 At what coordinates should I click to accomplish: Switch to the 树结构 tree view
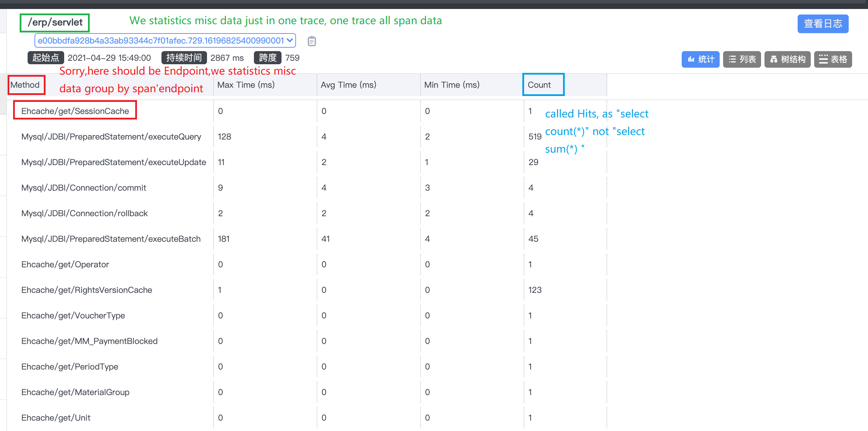pos(787,59)
